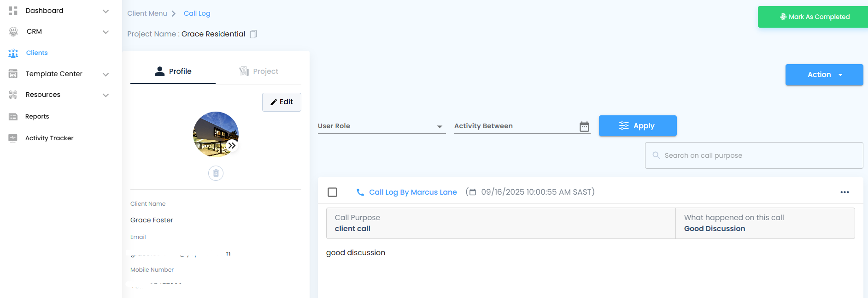Click the Clients icon in sidebar

pyautogui.click(x=13, y=53)
